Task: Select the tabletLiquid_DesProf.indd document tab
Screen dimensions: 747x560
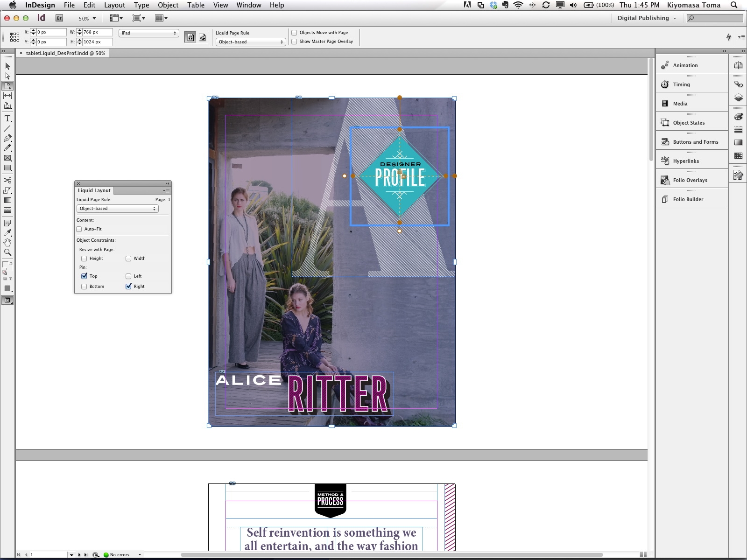Action: 65,53
